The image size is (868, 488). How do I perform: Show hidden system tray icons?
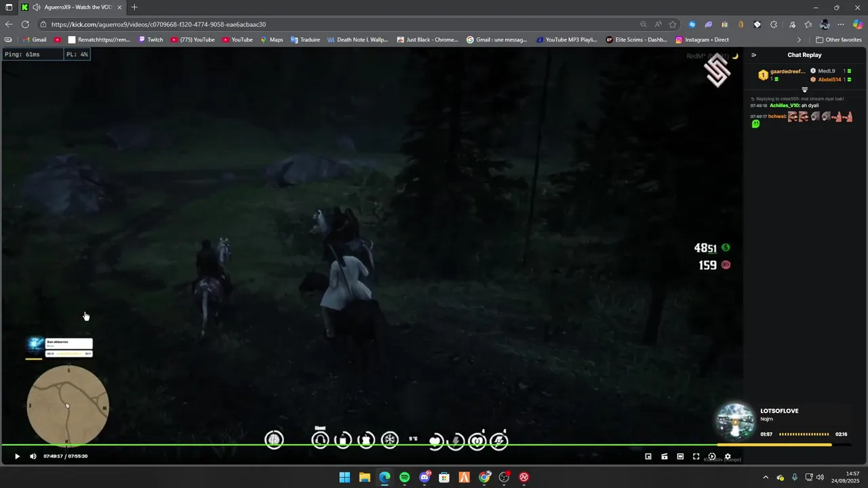766,477
